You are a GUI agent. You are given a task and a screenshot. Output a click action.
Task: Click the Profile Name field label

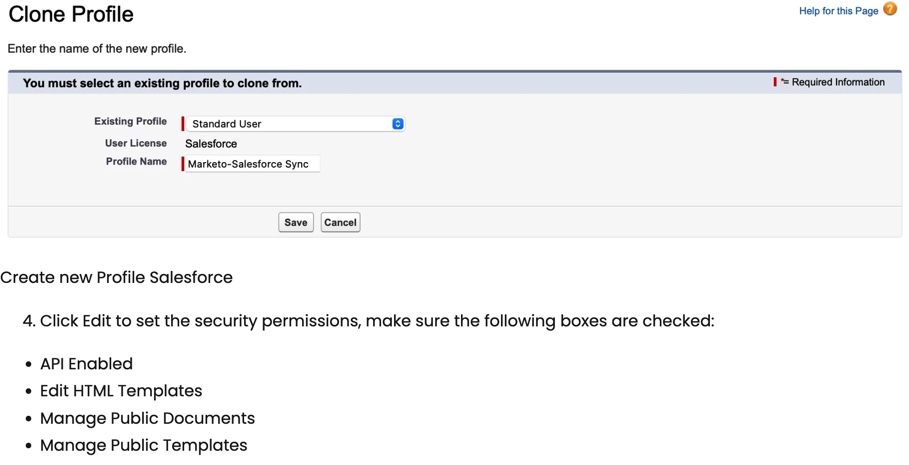(x=136, y=161)
